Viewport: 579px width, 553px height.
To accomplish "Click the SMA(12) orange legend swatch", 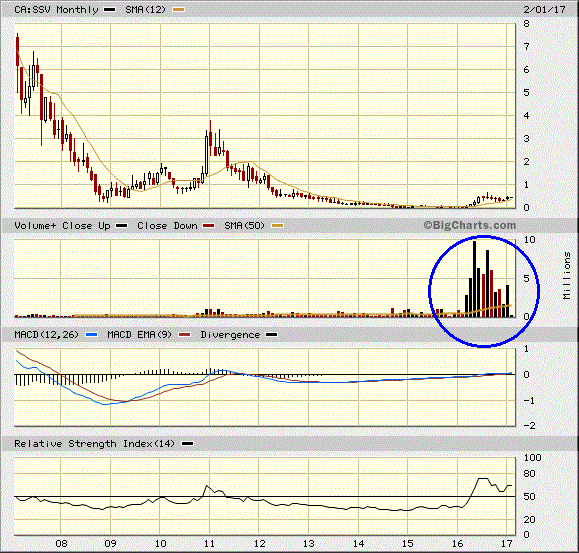I will (178, 10).
